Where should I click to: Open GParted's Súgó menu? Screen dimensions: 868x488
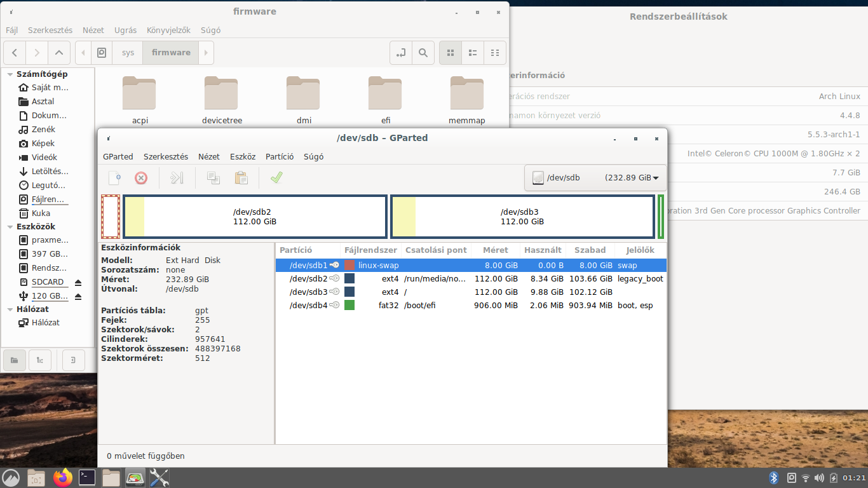(314, 156)
